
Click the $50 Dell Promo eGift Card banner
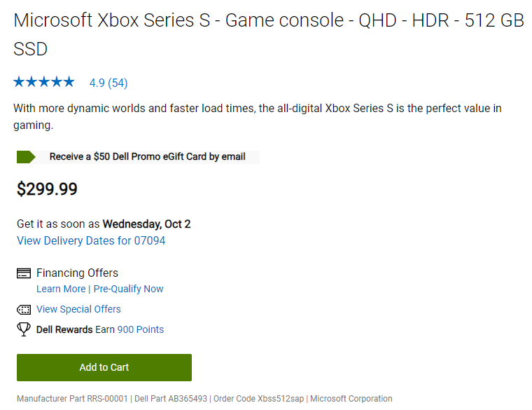[x=148, y=157]
